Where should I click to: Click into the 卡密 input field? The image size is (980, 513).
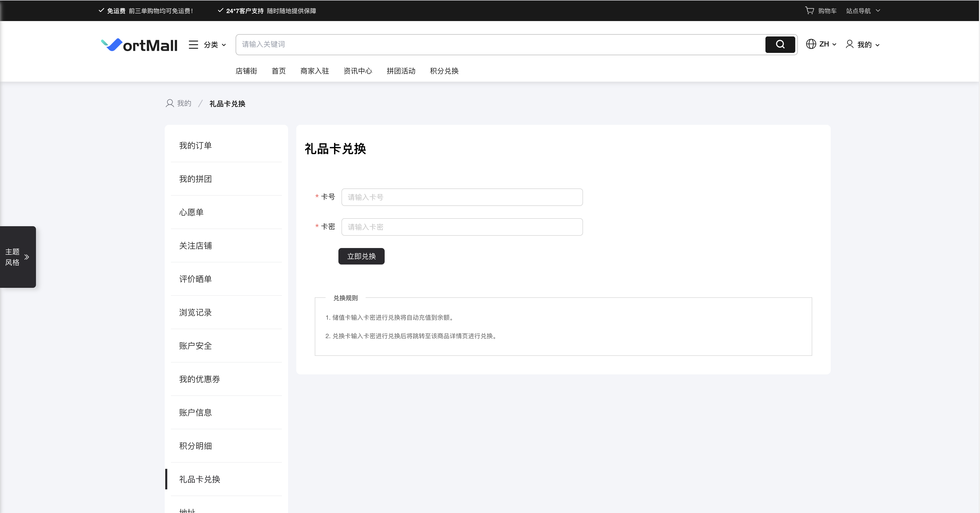click(462, 227)
